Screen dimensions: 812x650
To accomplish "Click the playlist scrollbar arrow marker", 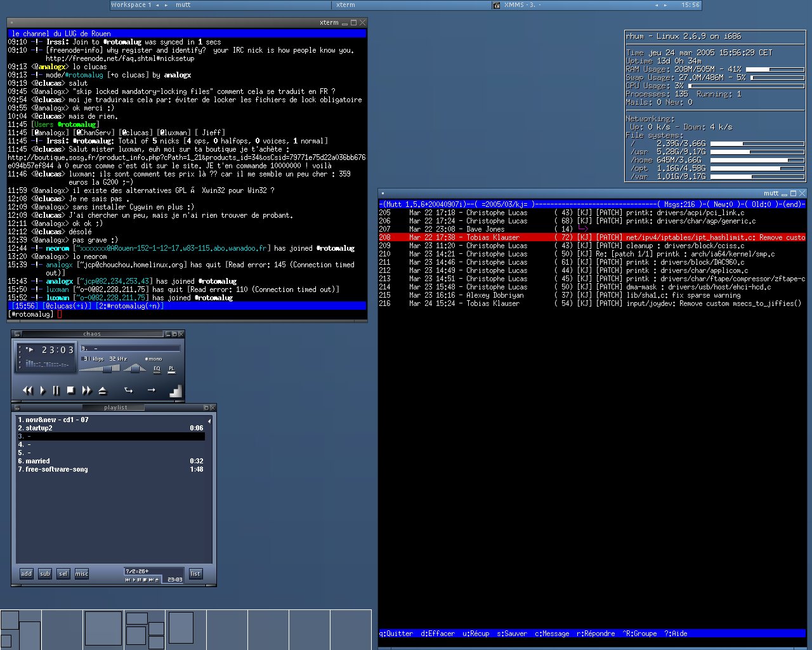I will 209,420.
